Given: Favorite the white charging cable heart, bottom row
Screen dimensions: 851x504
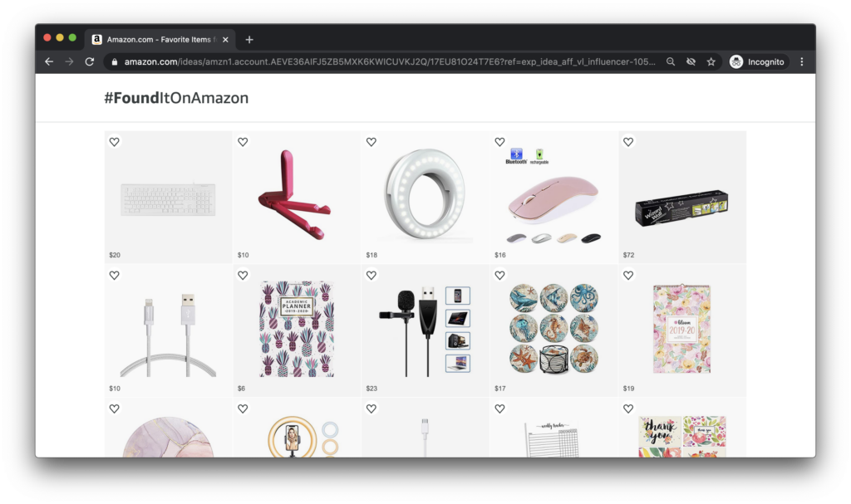Looking at the screenshot, I should click(x=371, y=409).
